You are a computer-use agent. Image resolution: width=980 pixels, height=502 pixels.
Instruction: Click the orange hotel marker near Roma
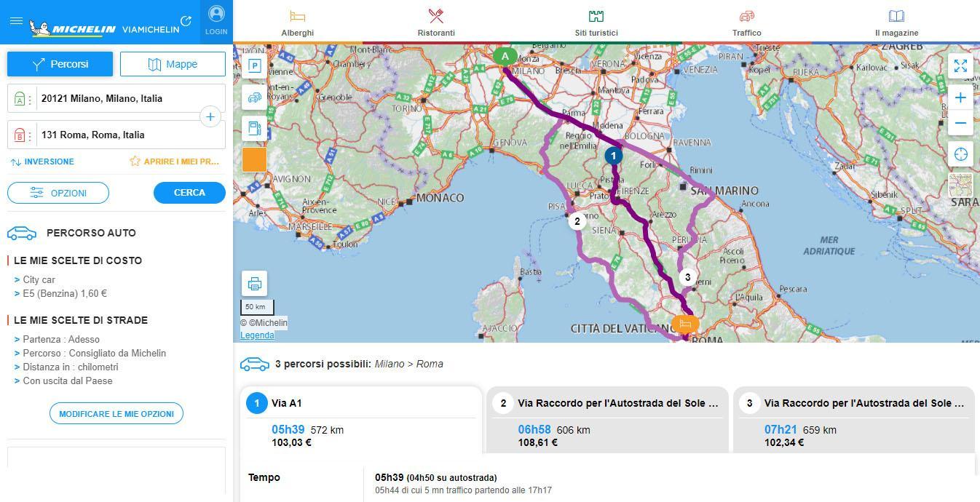684,324
